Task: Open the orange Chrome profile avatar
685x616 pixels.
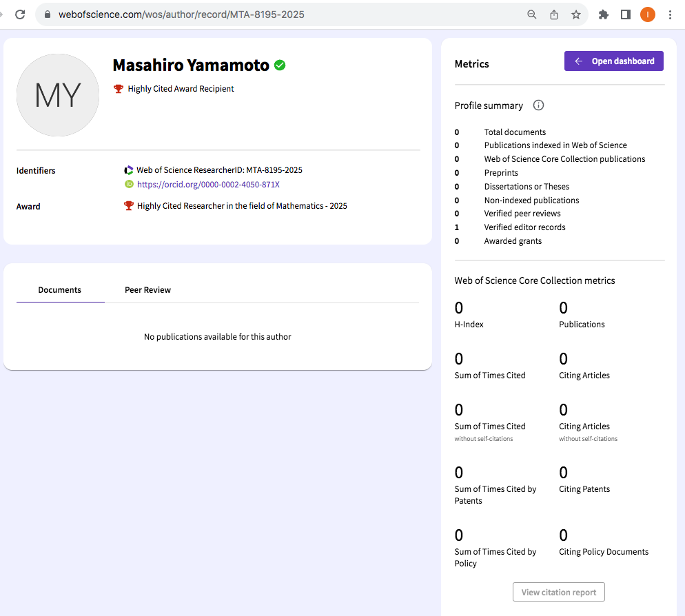Action: [648, 14]
